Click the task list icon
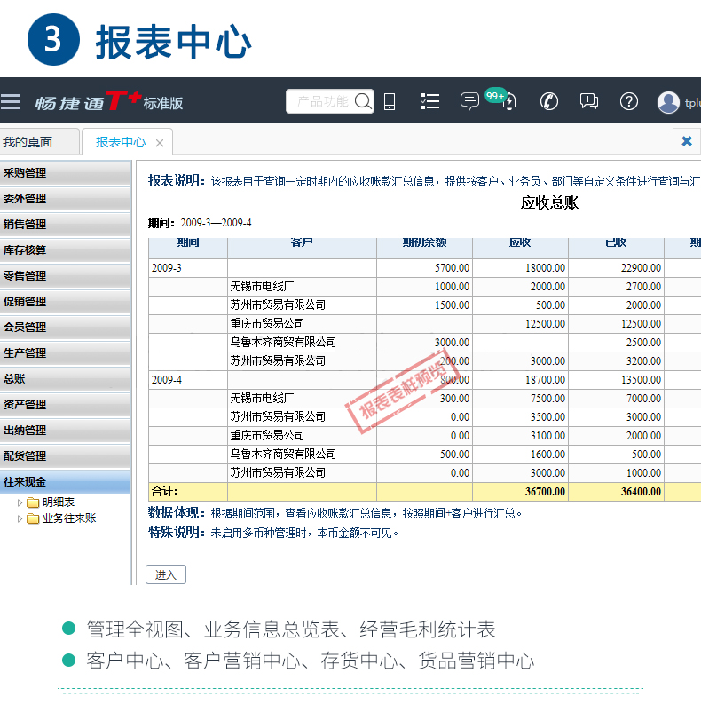 tap(430, 102)
